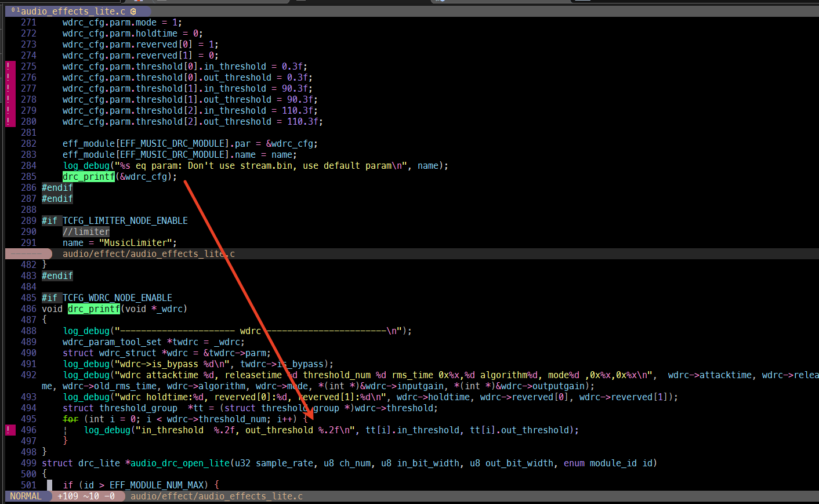The image size is (819, 504).
Task: Click the block cursor on line 501
Action: pyautogui.click(x=49, y=485)
